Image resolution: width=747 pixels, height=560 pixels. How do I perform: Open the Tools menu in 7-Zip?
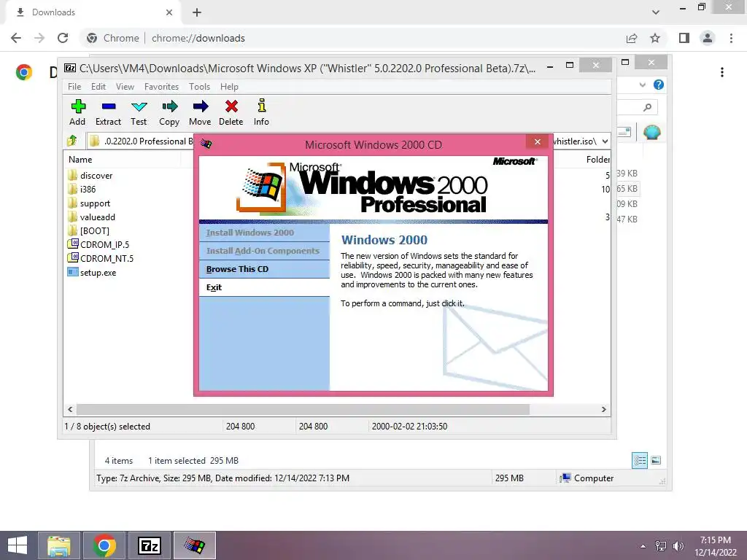199,87
